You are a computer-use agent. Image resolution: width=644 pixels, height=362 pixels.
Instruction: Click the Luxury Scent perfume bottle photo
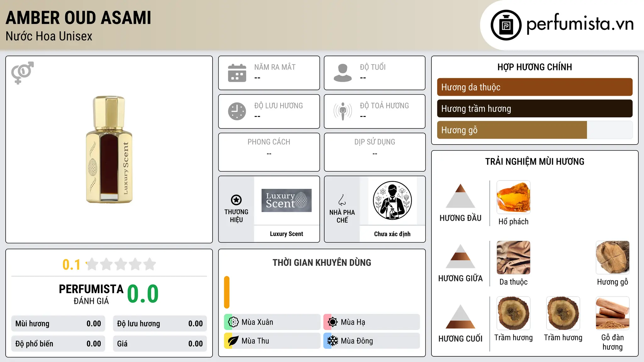[109, 150]
